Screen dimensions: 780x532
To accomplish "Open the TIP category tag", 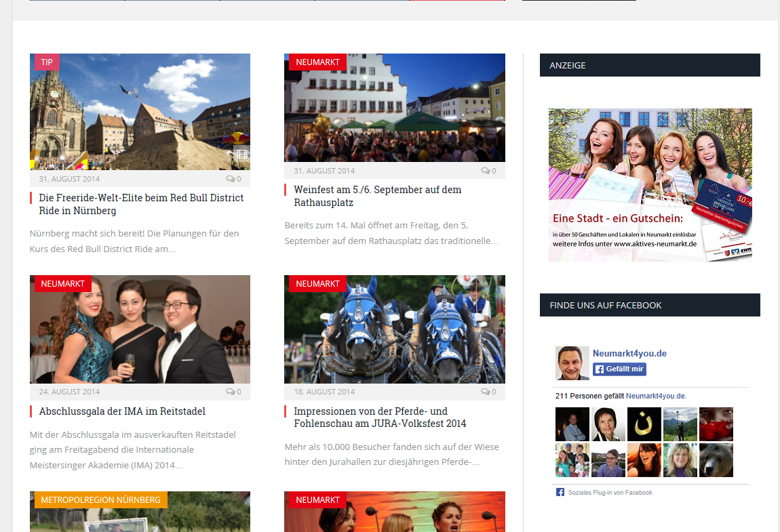I will tap(47, 62).
